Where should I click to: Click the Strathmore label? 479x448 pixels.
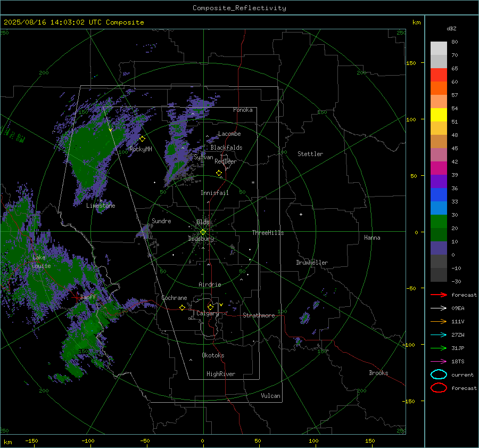(x=259, y=315)
